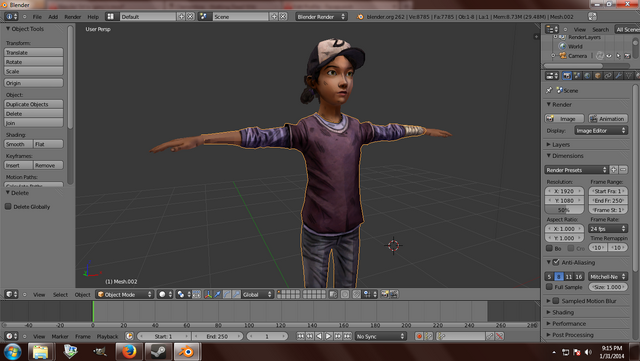The image size is (640, 361).
Task: Open the 24 fps frame rate dropdown
Action: coord(608,229)
